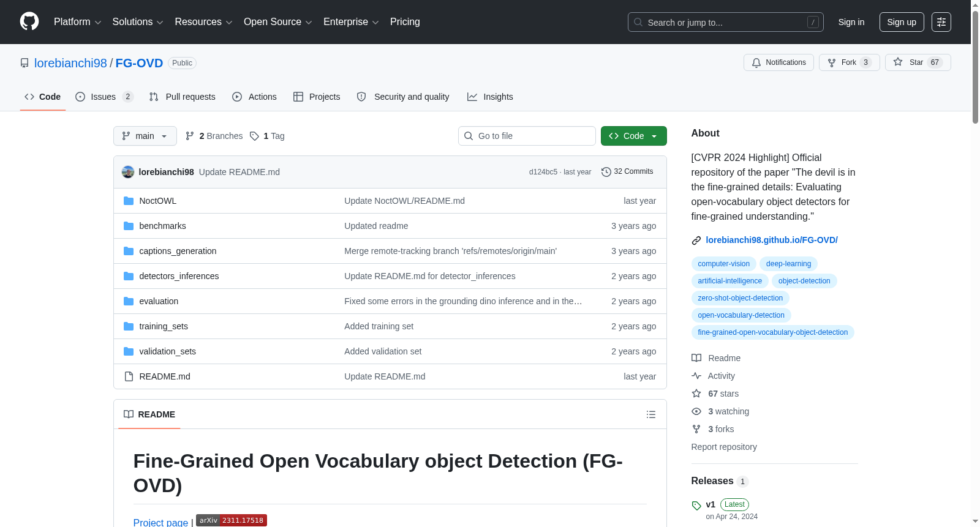Expand the Platform menu
The width and height of the screenshot is (980, 527).
[x=78, y=22]
